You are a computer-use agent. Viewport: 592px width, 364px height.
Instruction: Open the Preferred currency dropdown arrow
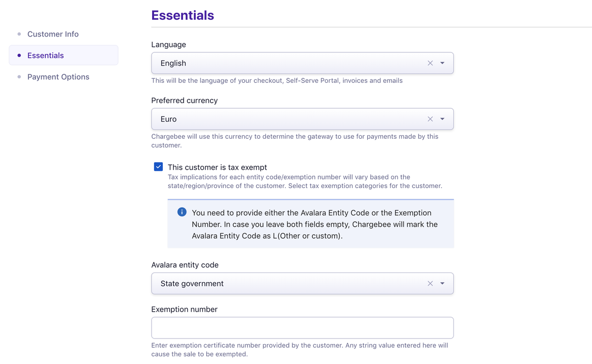point(442,119)
